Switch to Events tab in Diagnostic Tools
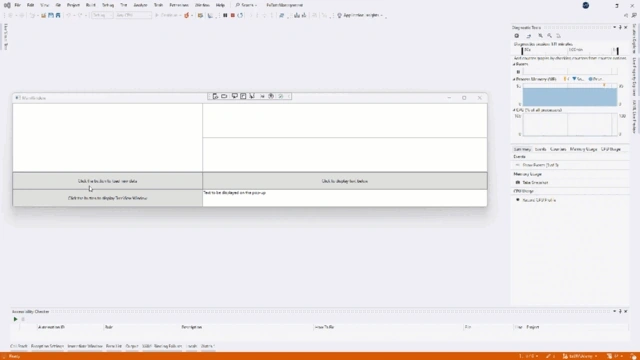 click(x=540, y=149)
